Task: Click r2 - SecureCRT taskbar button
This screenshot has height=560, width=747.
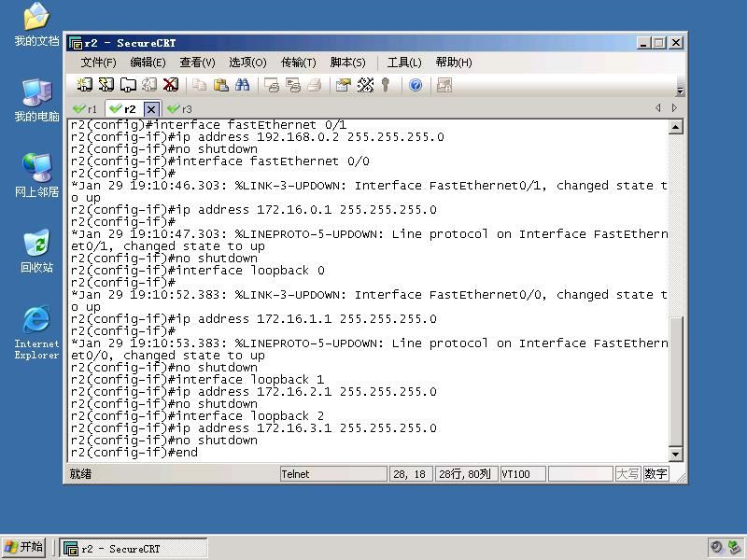Action: pos(134,548)
